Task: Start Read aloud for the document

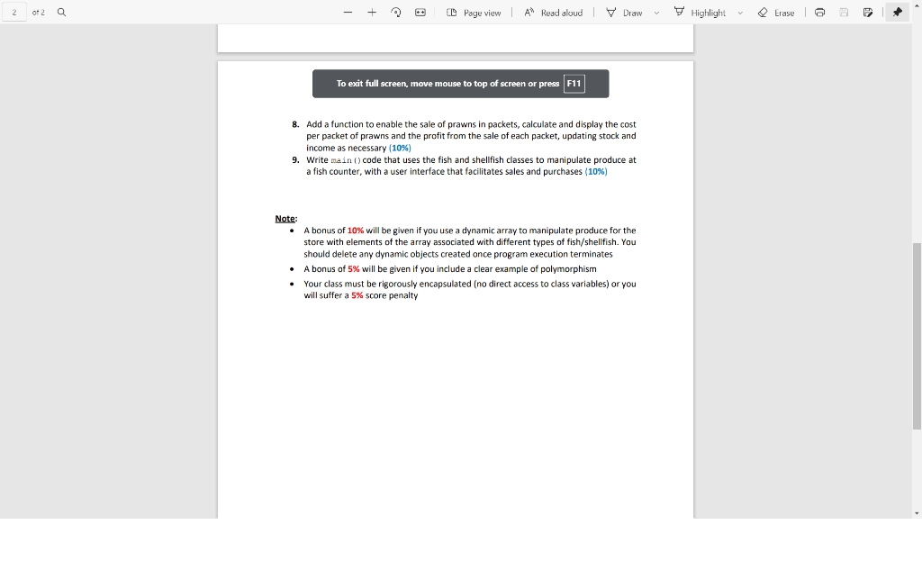Action: [553, 12]
